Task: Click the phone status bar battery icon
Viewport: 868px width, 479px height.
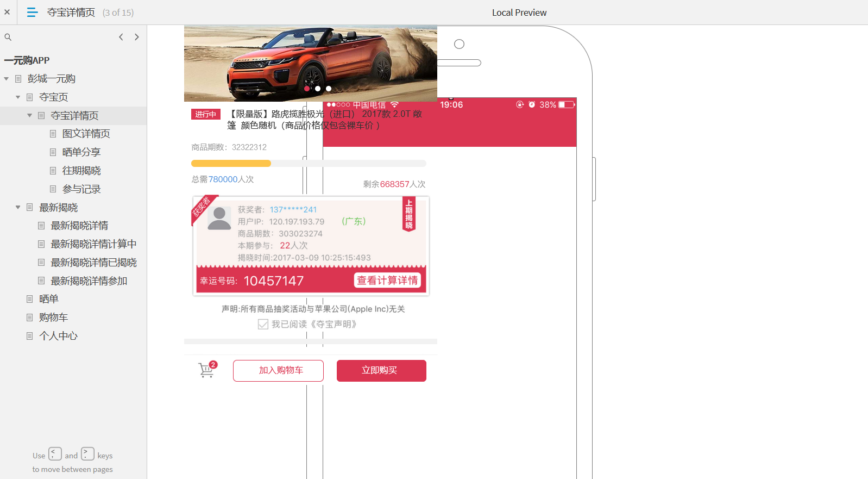Action: (x=567, y=104)
